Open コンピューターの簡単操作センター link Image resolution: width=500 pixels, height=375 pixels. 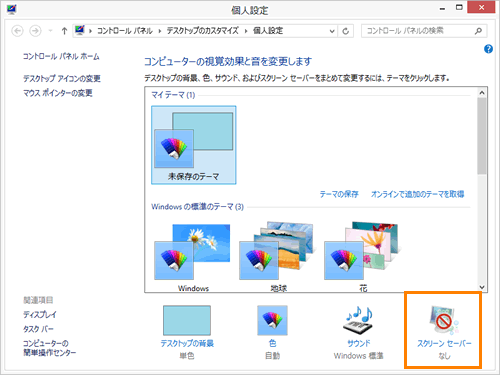(49, 348)
